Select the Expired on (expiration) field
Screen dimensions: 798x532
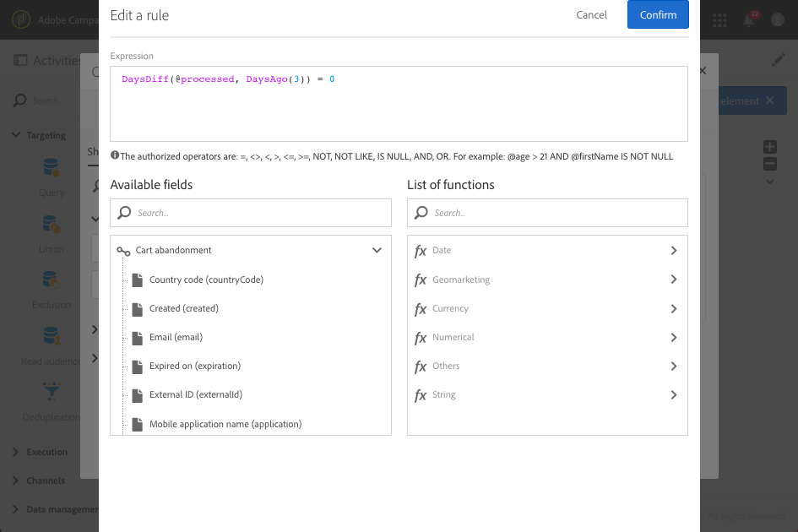[194, 366]
